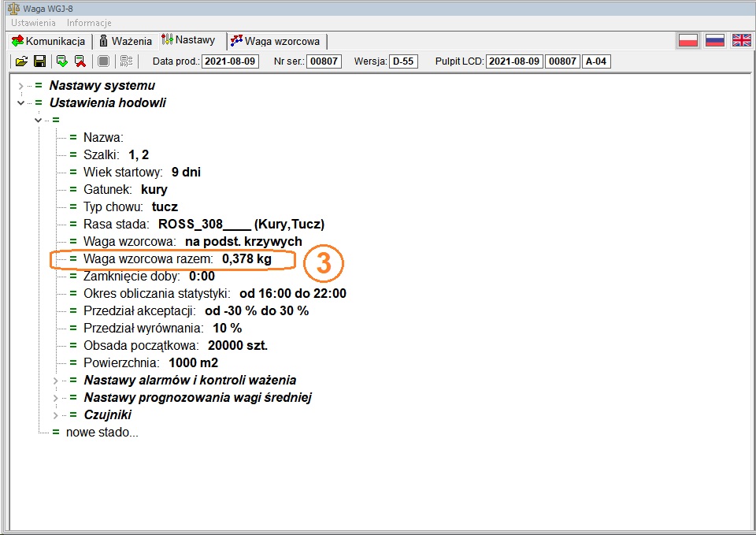Switch language to English flag
This screenshot has height=535, width=756.
coord(741,41)
